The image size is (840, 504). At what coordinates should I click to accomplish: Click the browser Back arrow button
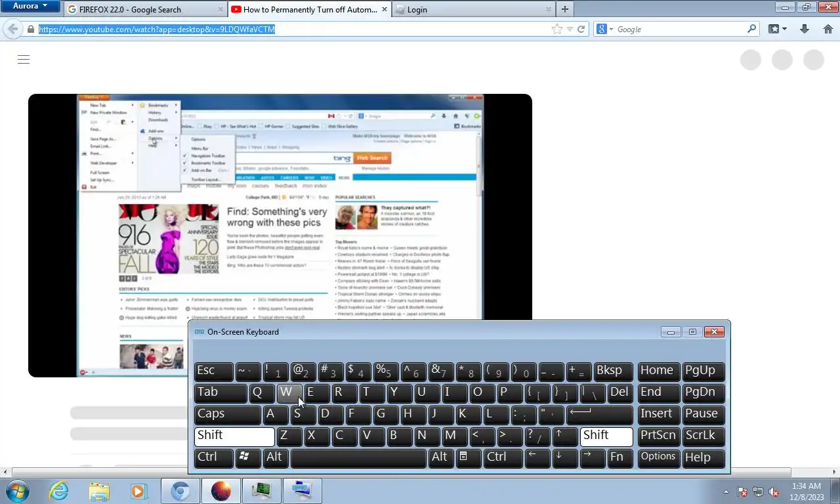pyautogui.click(x=12, y=29)
